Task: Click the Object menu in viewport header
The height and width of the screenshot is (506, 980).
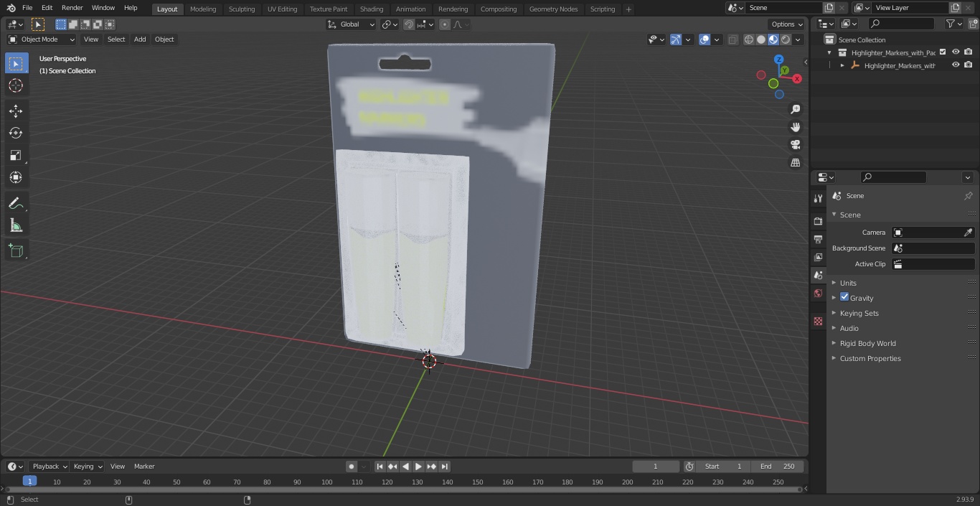Action: 164,39
